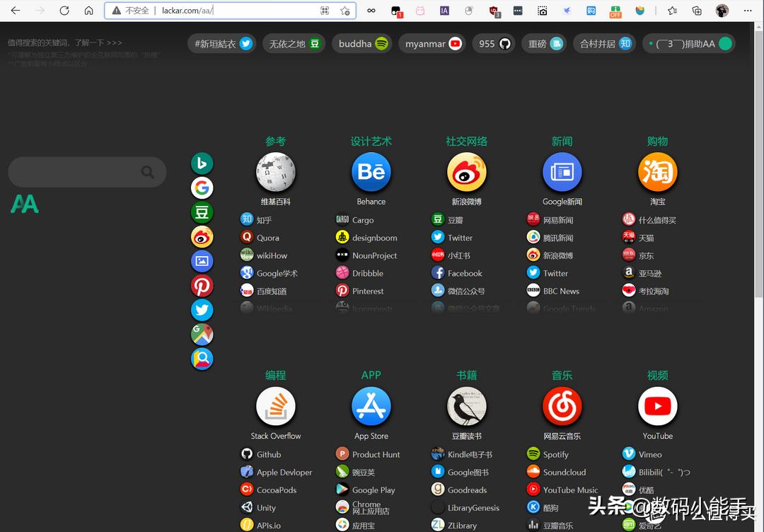Screen dimensions: 764x532
Task: Click the #新垣結衣 Twitter keyword pill
Action: tap(222, 44)
